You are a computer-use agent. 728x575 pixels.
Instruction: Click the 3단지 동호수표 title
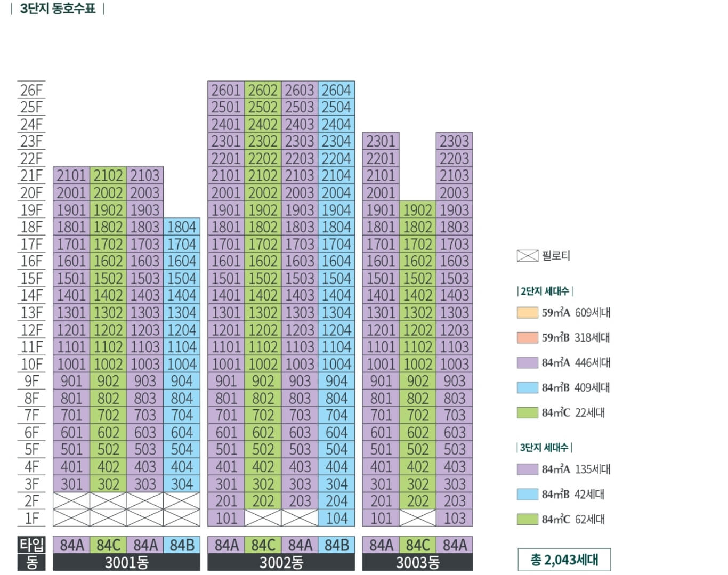tap(58, 9)
